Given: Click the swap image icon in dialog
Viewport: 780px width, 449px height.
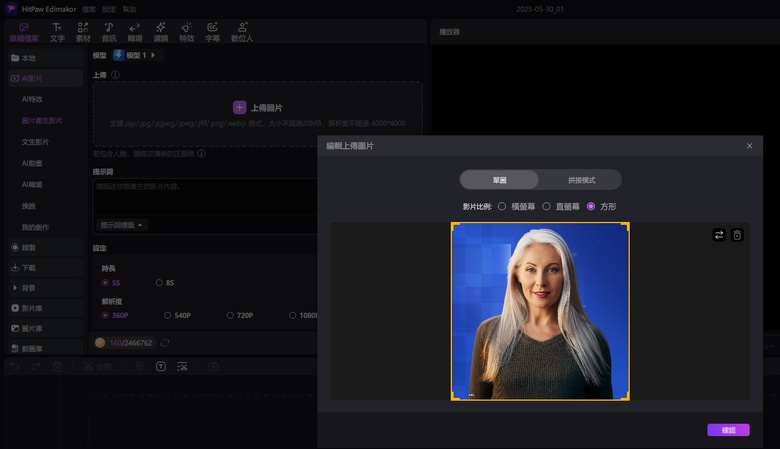Looking at the screenshot, I should (x=718, y=235).
